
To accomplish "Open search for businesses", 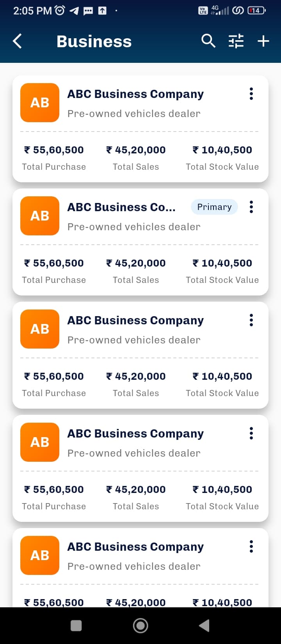I will [208, 41].
